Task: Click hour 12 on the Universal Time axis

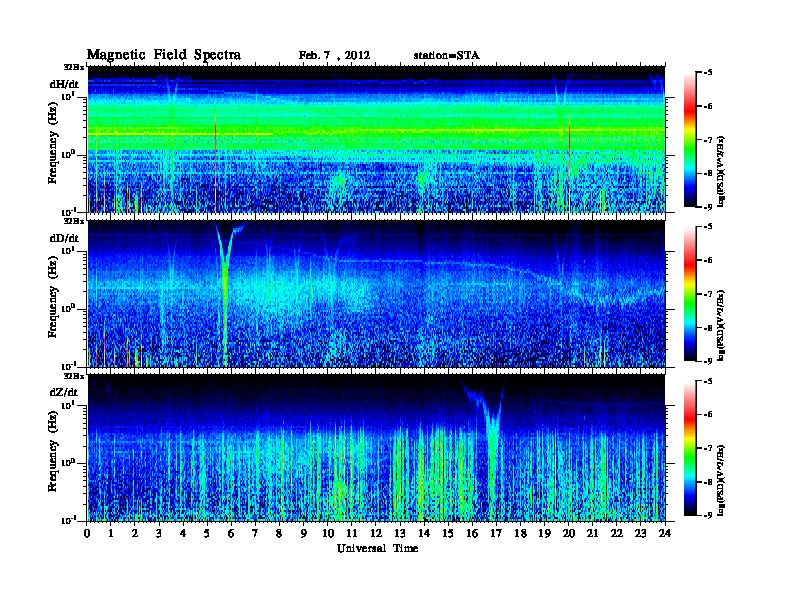Action: point(376,533)
